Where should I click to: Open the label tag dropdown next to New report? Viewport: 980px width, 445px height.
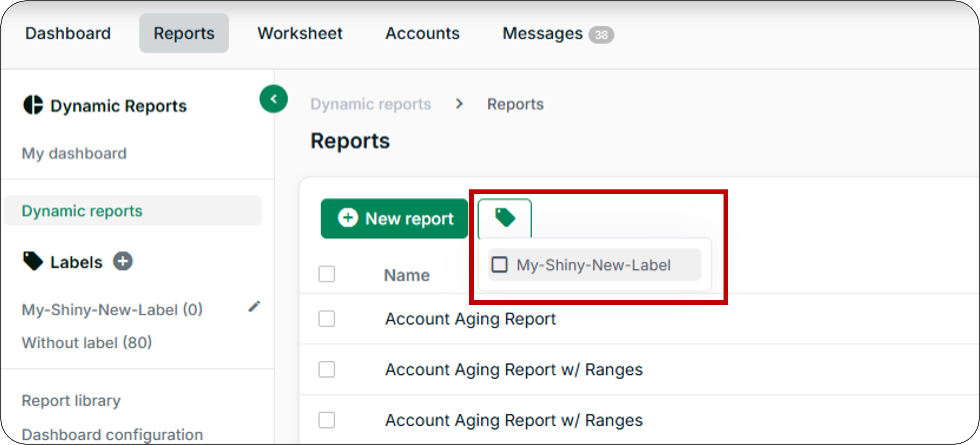pyautogui.click(x=504, y=218)
